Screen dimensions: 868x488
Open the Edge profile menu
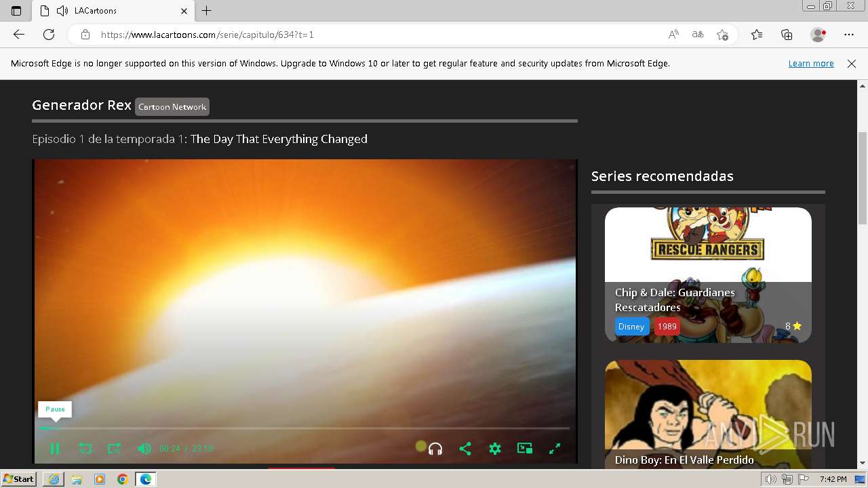[818, 35]
